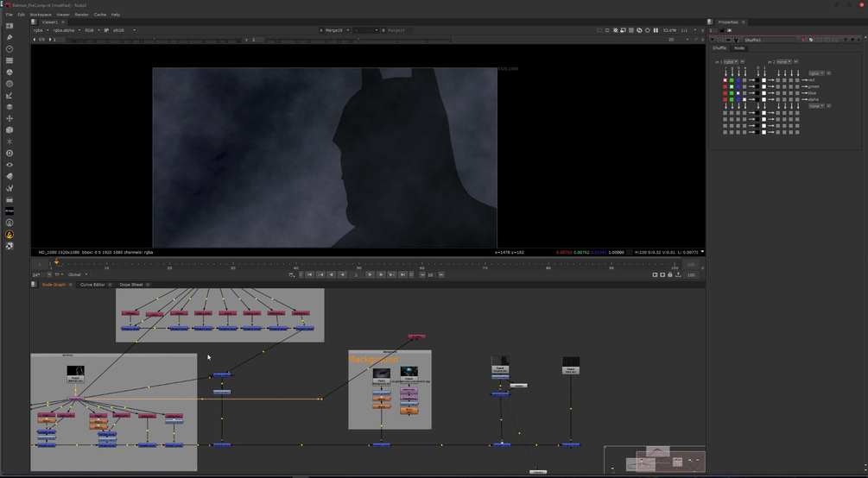The width and height of the screenshot is (868, 478).
Task: Set green output to white constant 1
Action: 764,87
